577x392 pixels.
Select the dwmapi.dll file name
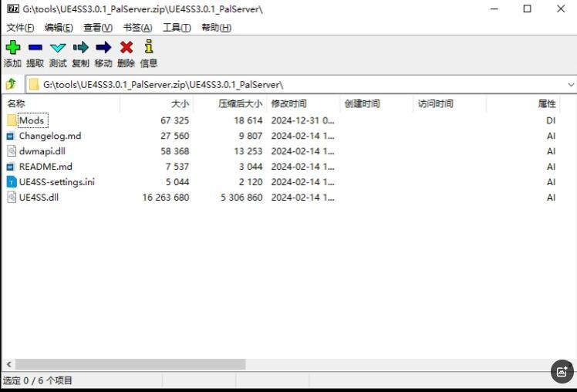click(x=42, y=151)
